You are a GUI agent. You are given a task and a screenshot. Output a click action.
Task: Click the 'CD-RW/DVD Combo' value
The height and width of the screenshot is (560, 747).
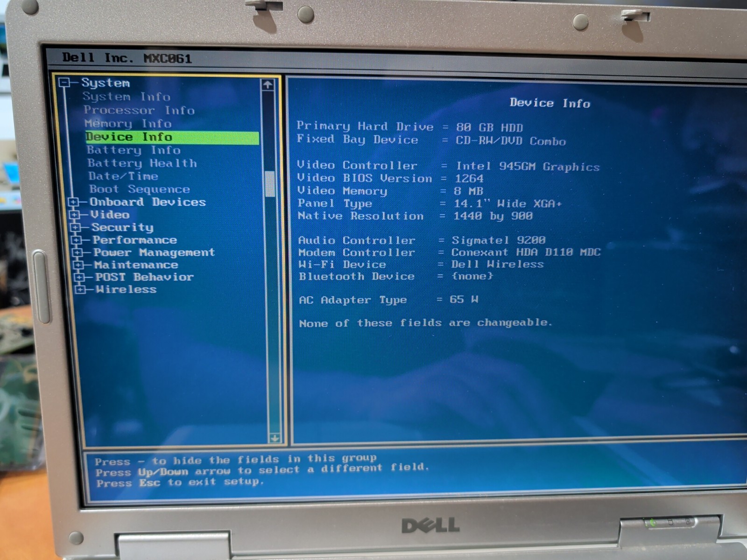(x=511, y=141)
